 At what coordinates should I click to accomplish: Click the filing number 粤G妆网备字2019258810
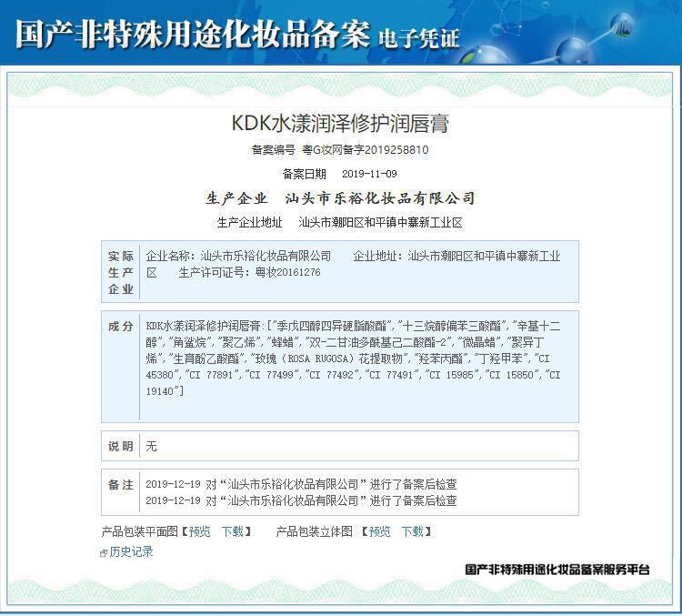366,150
